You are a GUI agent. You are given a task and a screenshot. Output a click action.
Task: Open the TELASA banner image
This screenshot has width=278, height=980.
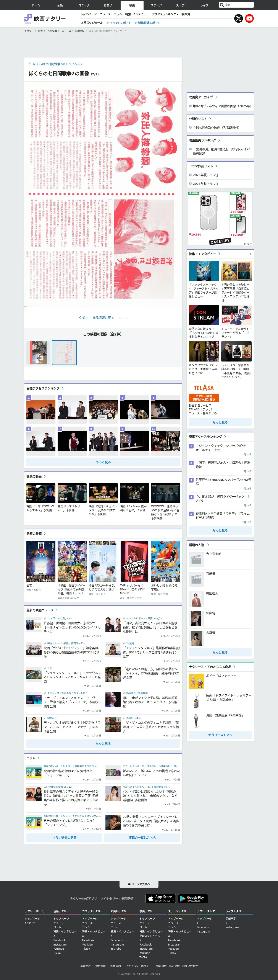pos(204,392)
